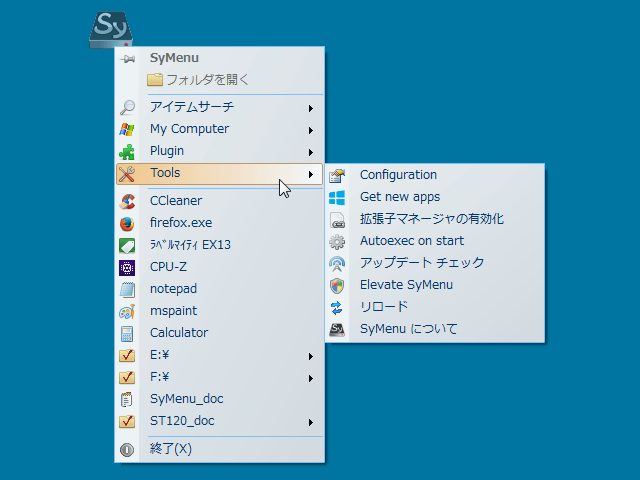Click the Configuration icon in Tools submenu

point(337,176)
